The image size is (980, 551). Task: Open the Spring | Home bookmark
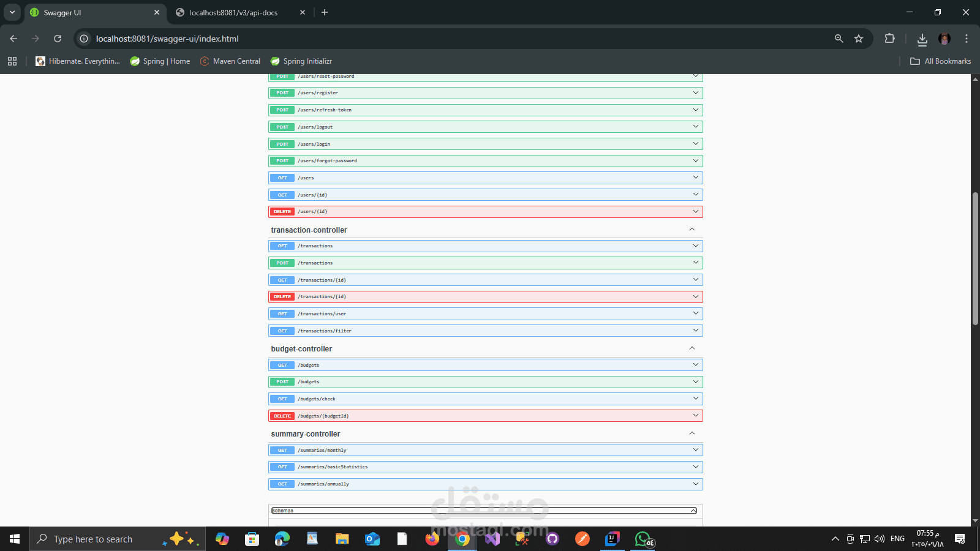160,61
